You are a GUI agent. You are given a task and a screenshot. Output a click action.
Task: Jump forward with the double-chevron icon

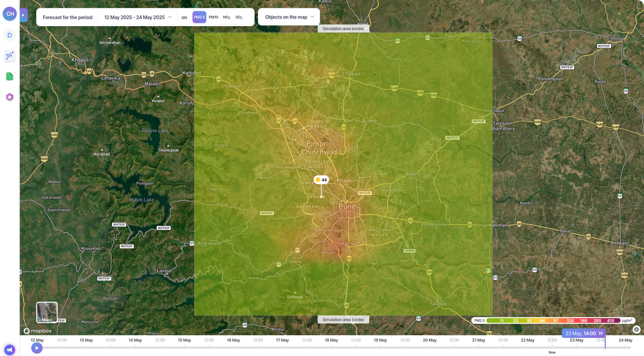(601, 333)
